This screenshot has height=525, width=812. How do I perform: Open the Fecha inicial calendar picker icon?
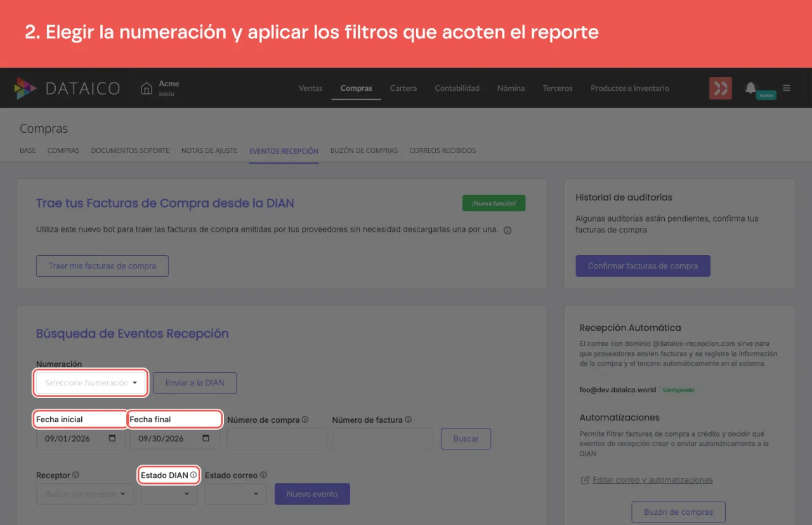click(x=113, y=439)
